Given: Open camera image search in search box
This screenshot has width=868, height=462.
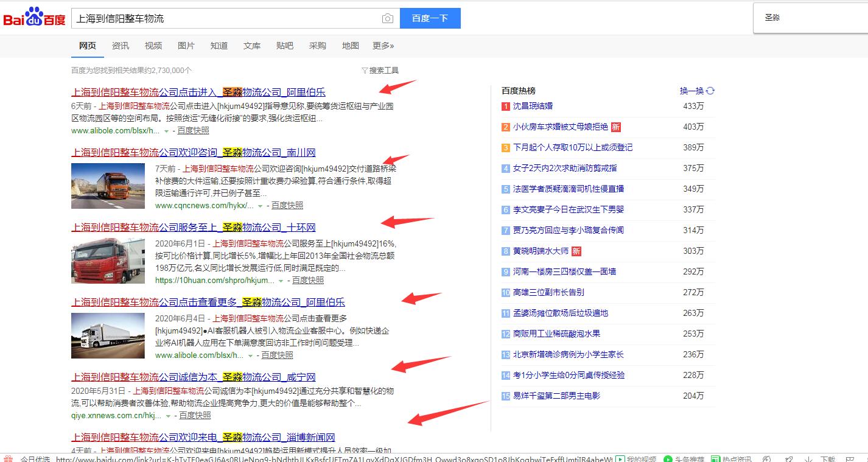Looking at the screenshot, I should pyautogui.click(x=388, y=18).
